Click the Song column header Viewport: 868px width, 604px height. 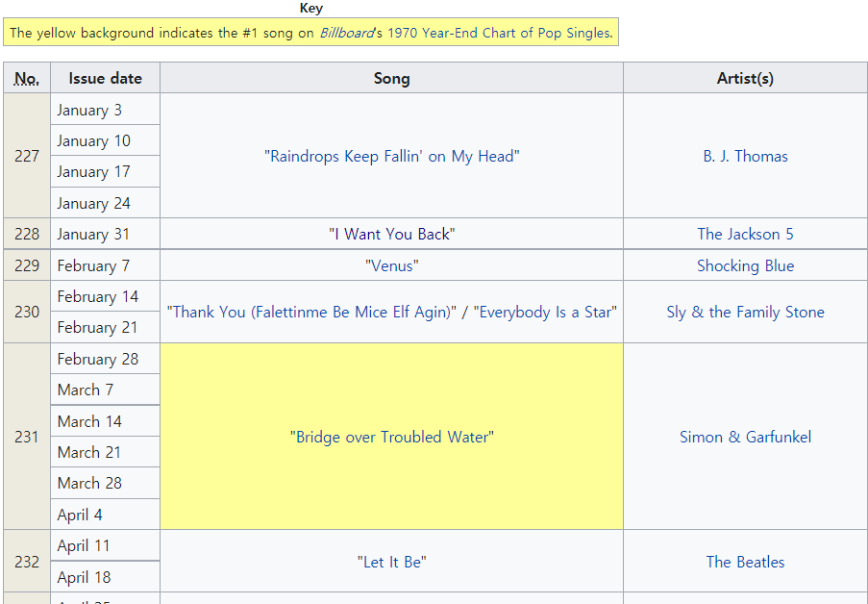pyautogui.click(x=392, y=78)
